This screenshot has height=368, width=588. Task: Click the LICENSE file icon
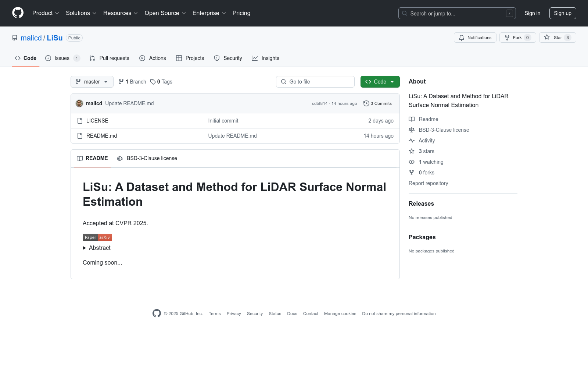coord(80,121)
